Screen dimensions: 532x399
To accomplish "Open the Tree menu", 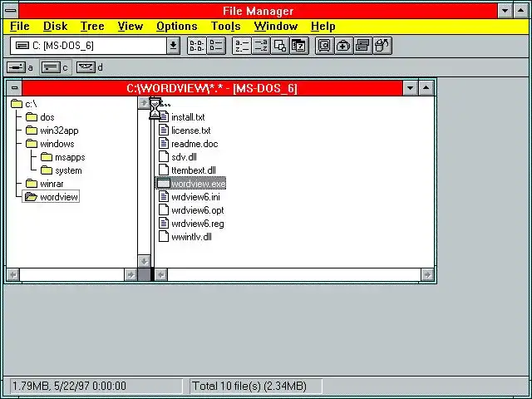I will tap(92, 27).
